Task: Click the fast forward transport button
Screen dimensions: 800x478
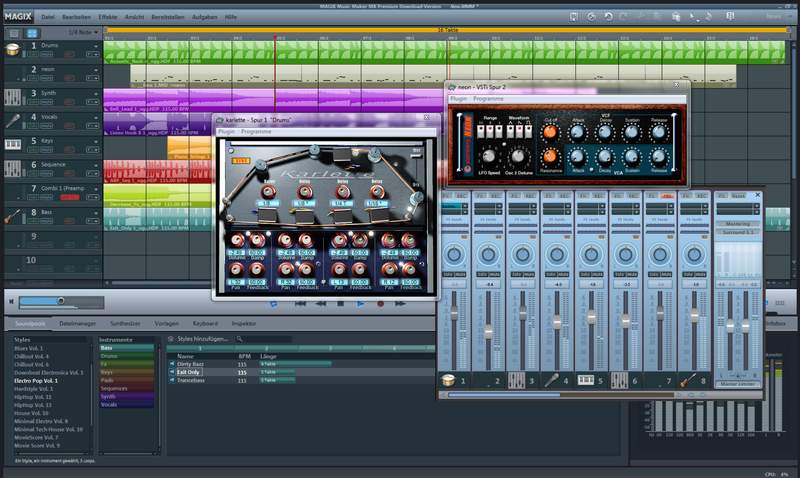Action: 400,304
